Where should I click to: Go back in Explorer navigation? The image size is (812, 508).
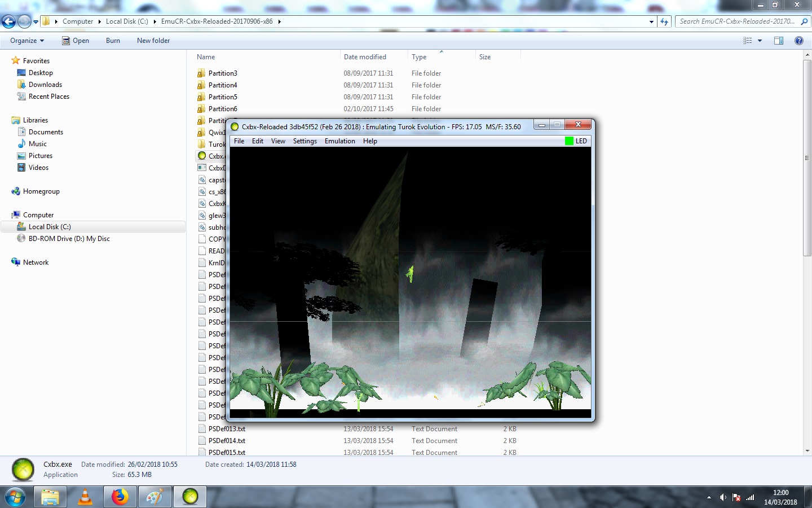tap(8, 21)
